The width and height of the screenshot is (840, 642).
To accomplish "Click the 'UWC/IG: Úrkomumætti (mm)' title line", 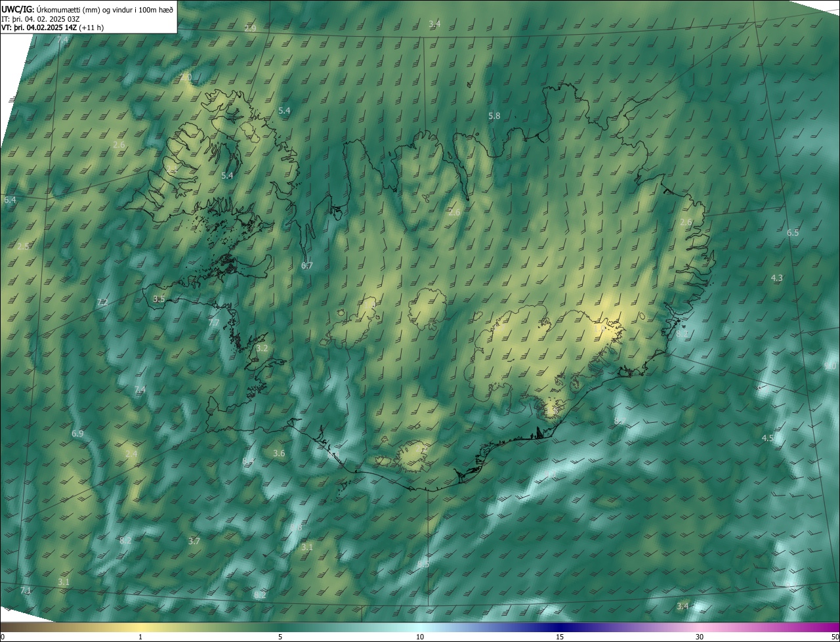I will [x=87, y=9].
